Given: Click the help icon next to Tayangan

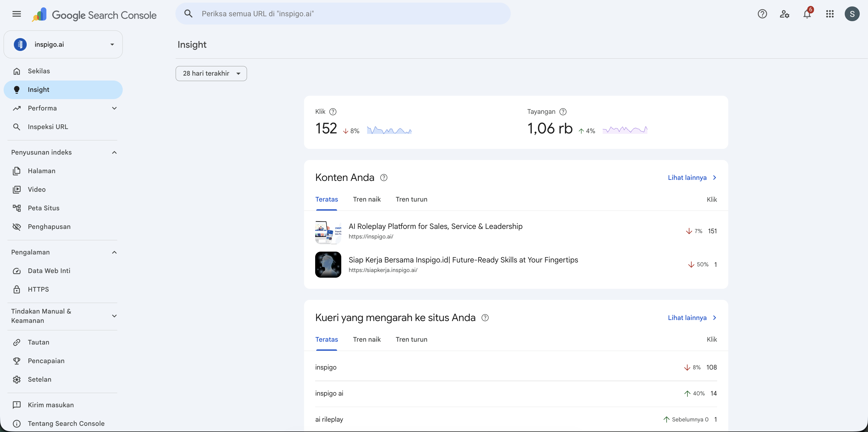Looking at the screenshot, I should tap(563, 112).
